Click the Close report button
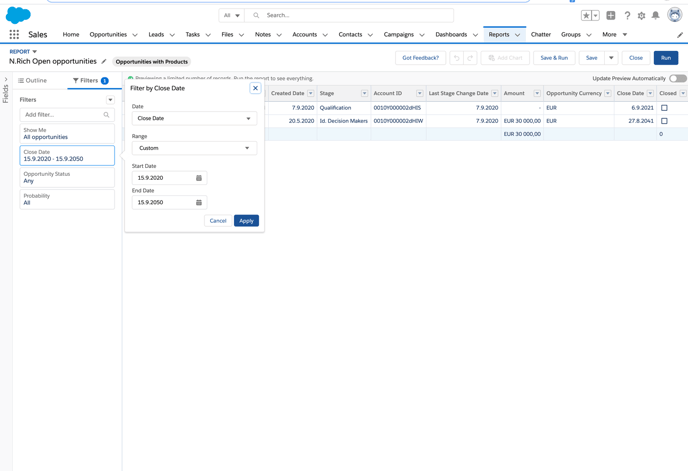The image size is (688, 471). [636, 58]
